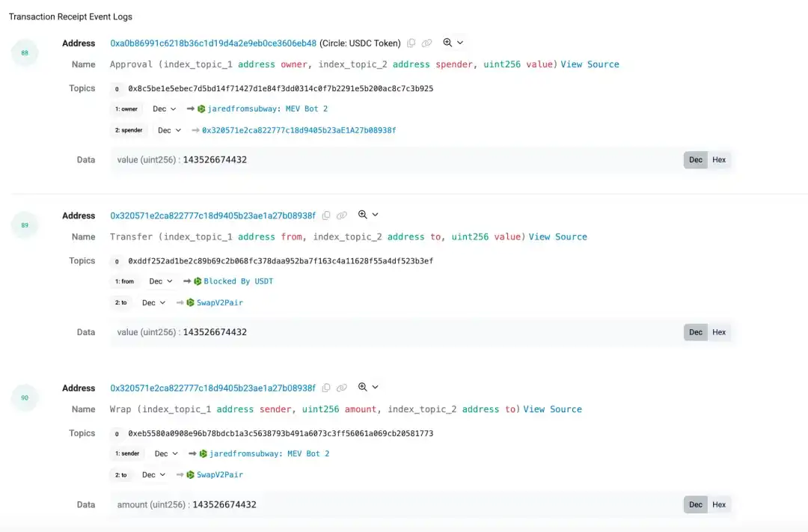Viewport: 808px width, 532px height.
Task: Expand chevron next to magnifier in log 88
Action: coord(460,43)
